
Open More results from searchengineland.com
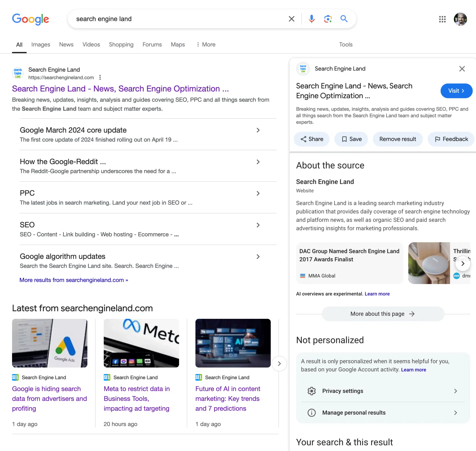click(x=74, y=280)
